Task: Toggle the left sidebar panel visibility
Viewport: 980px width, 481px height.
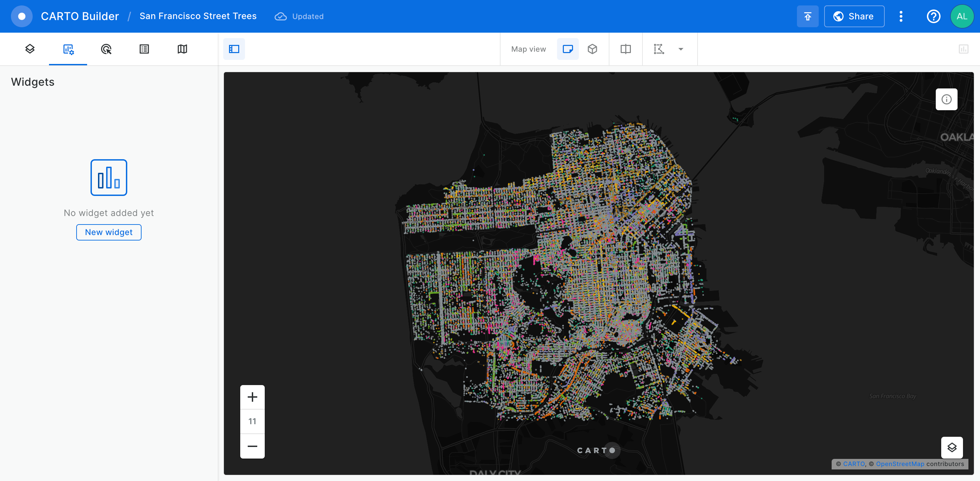Action: 234,49
